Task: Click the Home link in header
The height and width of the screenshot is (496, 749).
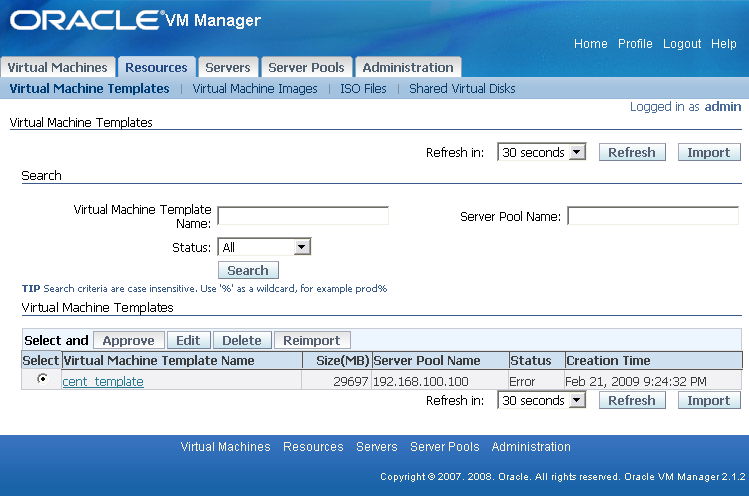Action: 590,43
